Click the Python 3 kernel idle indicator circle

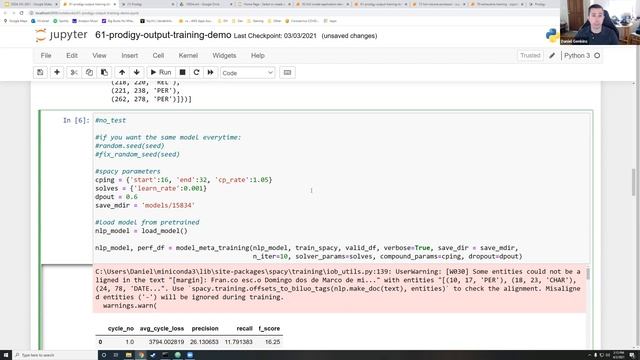click(597, 56)
